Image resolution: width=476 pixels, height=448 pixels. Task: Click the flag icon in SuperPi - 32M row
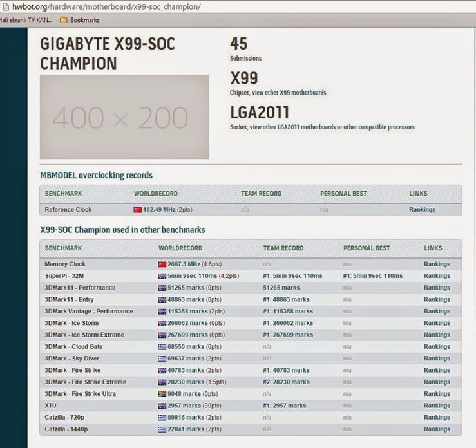pos(162,276)
